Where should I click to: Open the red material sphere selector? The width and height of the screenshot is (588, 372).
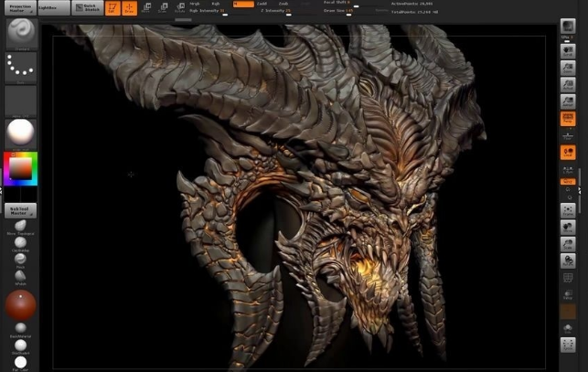click(21, 305)
